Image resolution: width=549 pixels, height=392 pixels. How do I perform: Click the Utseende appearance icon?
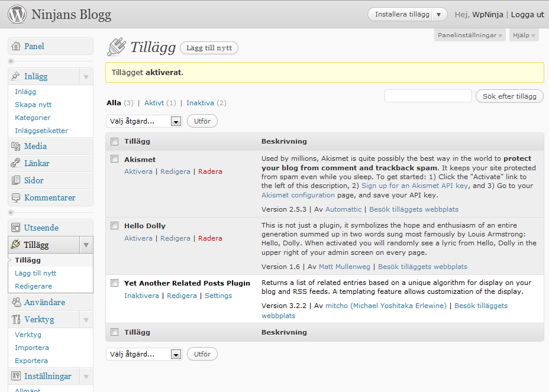coord(16,228)
